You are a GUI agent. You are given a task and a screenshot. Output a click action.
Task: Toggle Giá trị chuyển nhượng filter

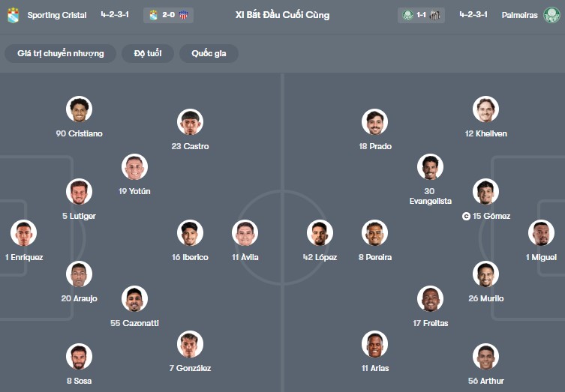[61, 54]
